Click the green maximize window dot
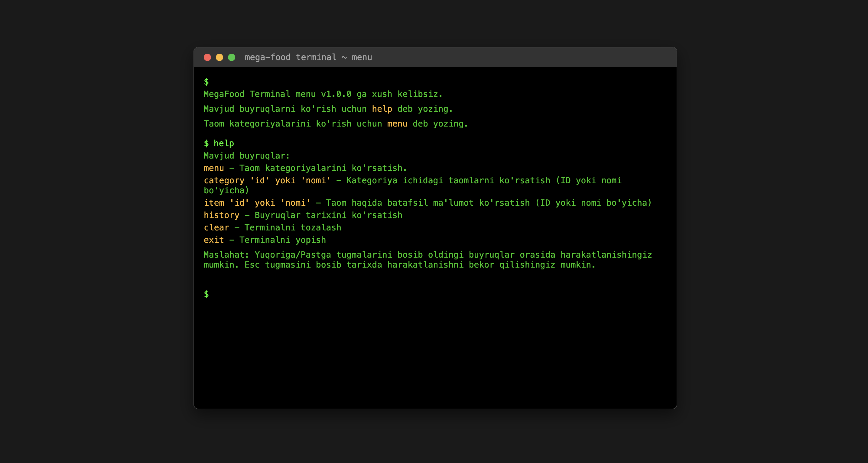Image resolution: width=868 pixels, height=463 pixels. click(x=232, y=58)
